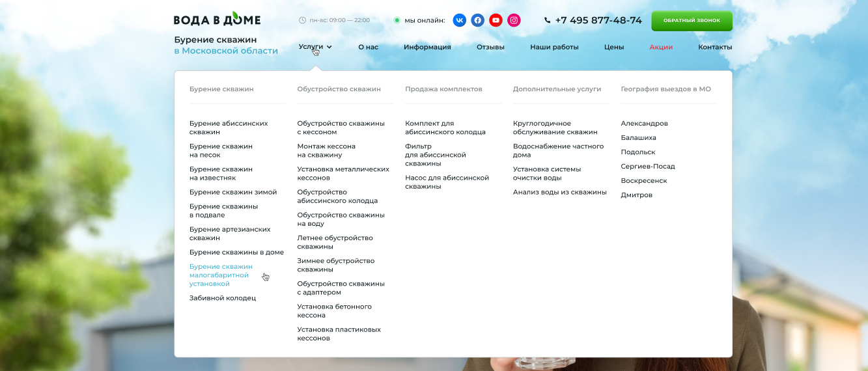
Task: Collapse the Услуги dropdown menu
Action: tap(315, 47)
